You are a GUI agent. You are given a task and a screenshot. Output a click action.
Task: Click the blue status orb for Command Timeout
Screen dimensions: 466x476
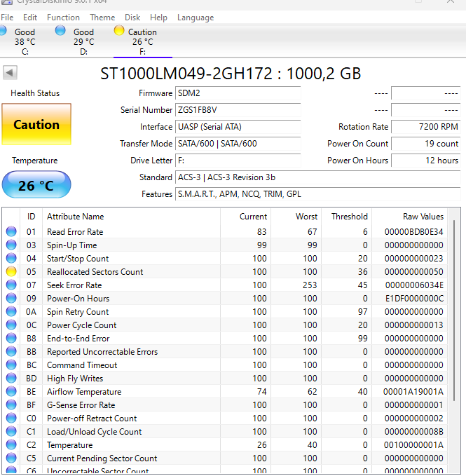click(11, 365)
